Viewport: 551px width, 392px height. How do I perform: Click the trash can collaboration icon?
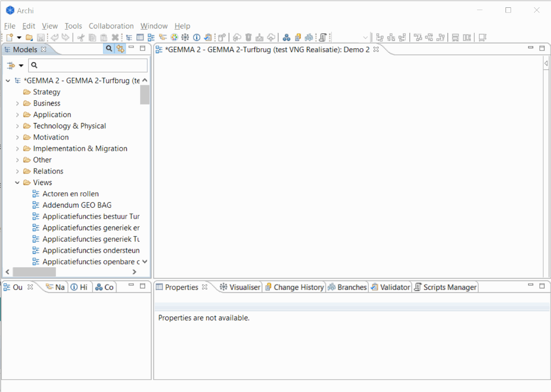pos(248,37)
